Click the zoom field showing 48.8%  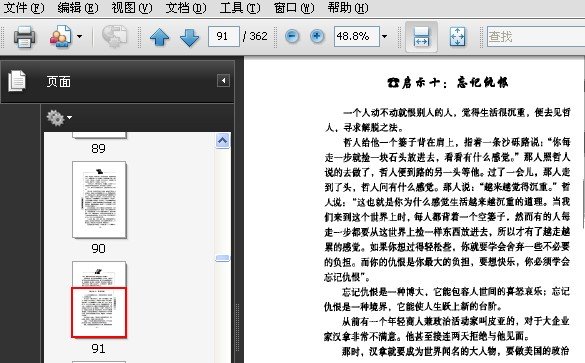(357, 36)
